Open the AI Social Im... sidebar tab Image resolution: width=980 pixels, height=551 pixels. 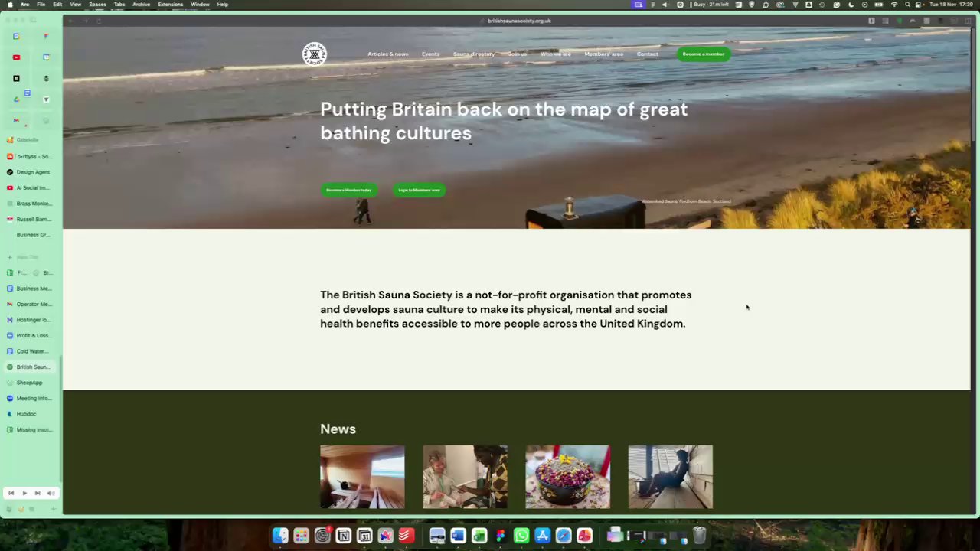click(31, 187)
